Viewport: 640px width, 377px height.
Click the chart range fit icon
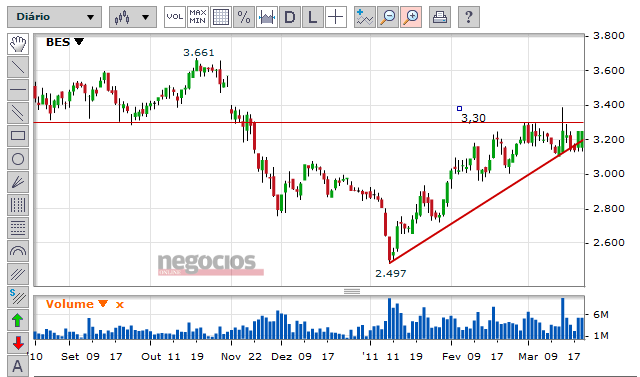(267, 17)
